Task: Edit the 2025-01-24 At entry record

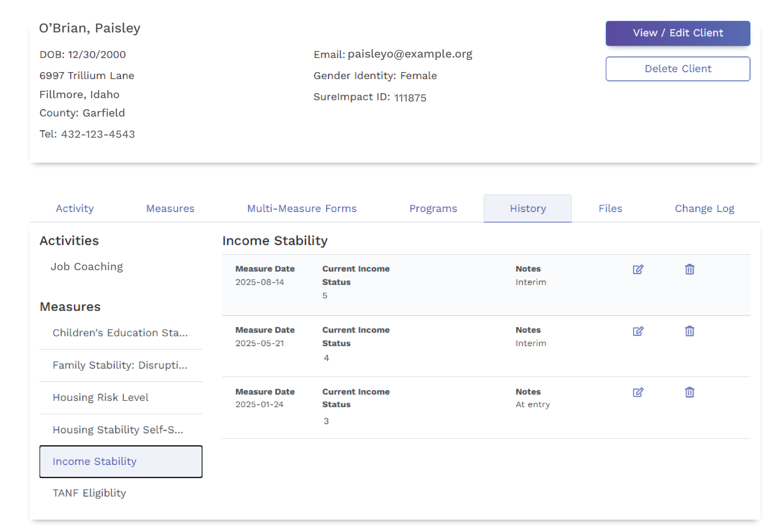Action: [x=638, y=392]
